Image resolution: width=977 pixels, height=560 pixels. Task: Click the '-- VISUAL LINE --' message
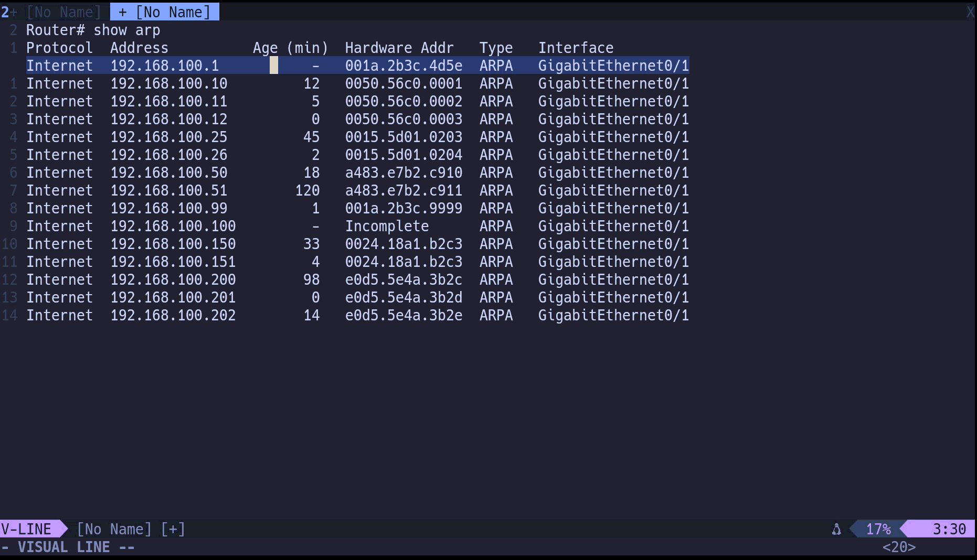[68, 547]
